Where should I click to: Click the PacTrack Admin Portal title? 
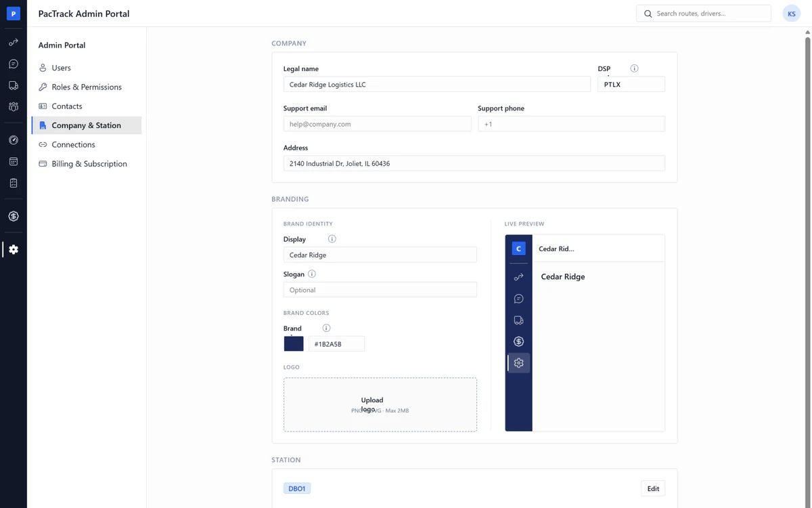(x=84, y=14)
